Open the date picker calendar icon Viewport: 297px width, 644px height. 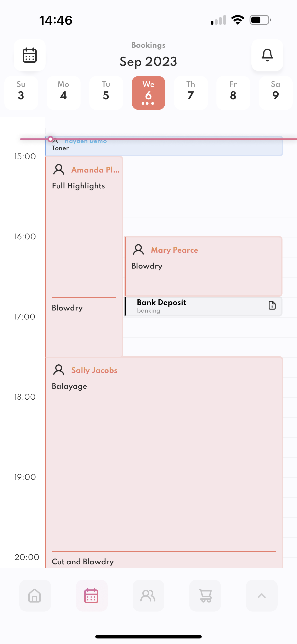(x=30, y=55)
